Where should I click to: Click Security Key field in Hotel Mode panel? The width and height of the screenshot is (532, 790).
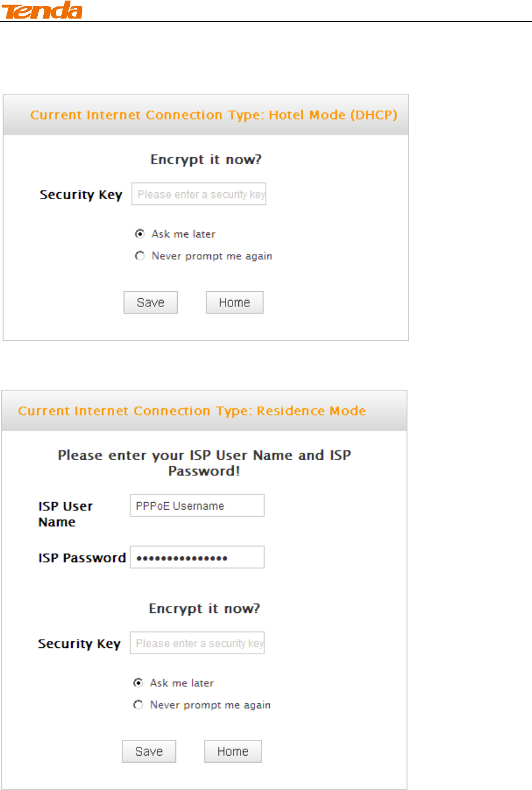(x=199, y=195)
